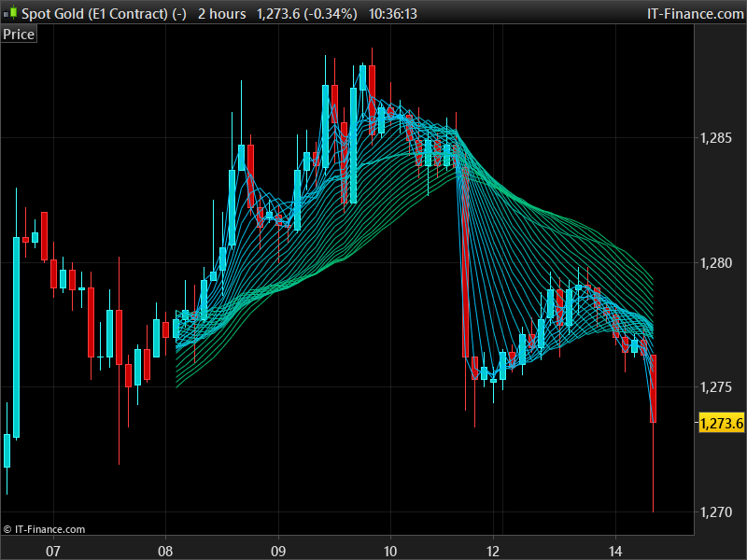Select the 12 date marker on time axis
The width and height of the screenshot is (747, 560).
click(493, 551)
